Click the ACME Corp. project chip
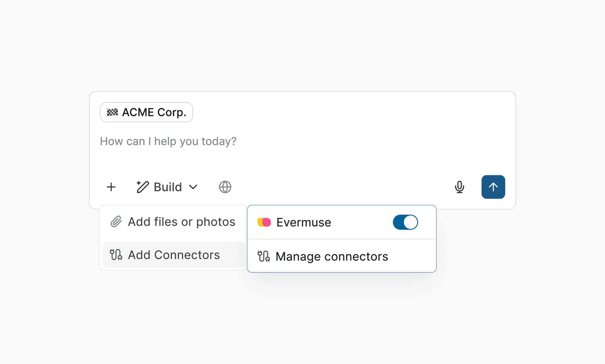Viewport: 605px width, 364px height. pos(146,112)
